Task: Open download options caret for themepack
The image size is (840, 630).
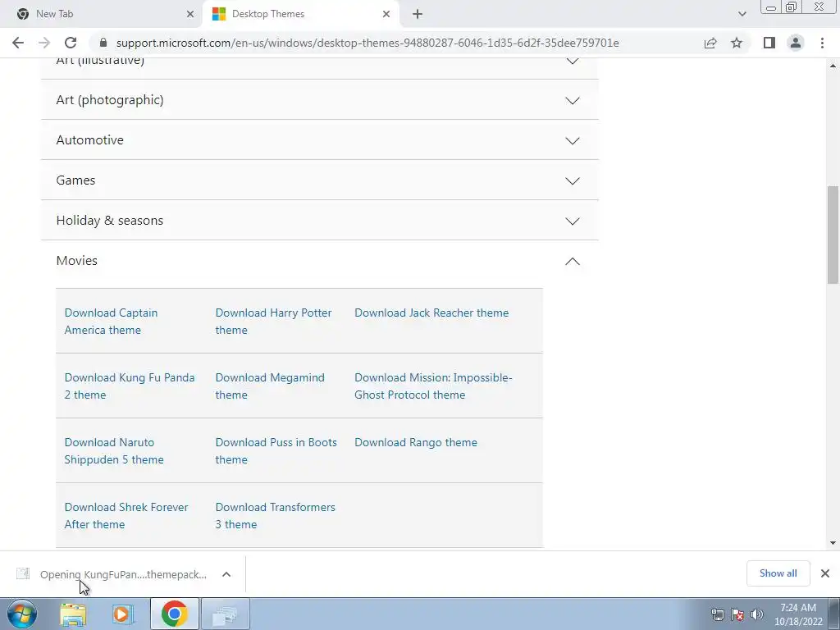Action: click(x=226, y=574)
